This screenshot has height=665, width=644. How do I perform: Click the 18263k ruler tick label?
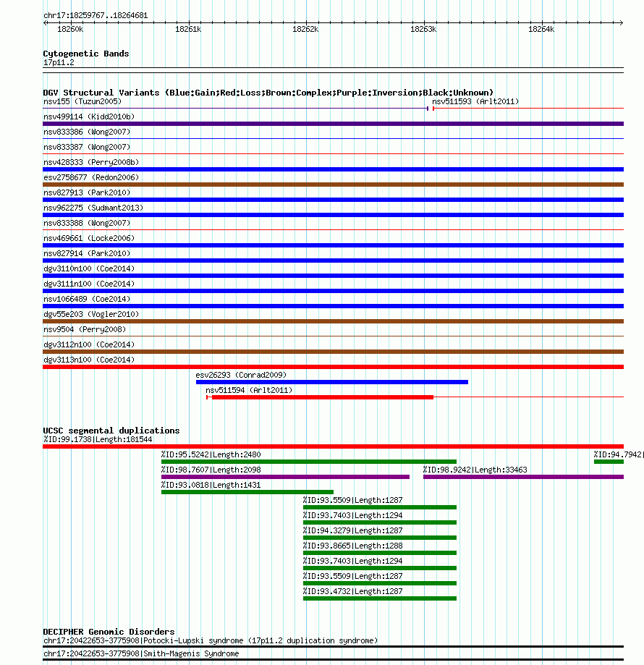(x=423, y=29)
